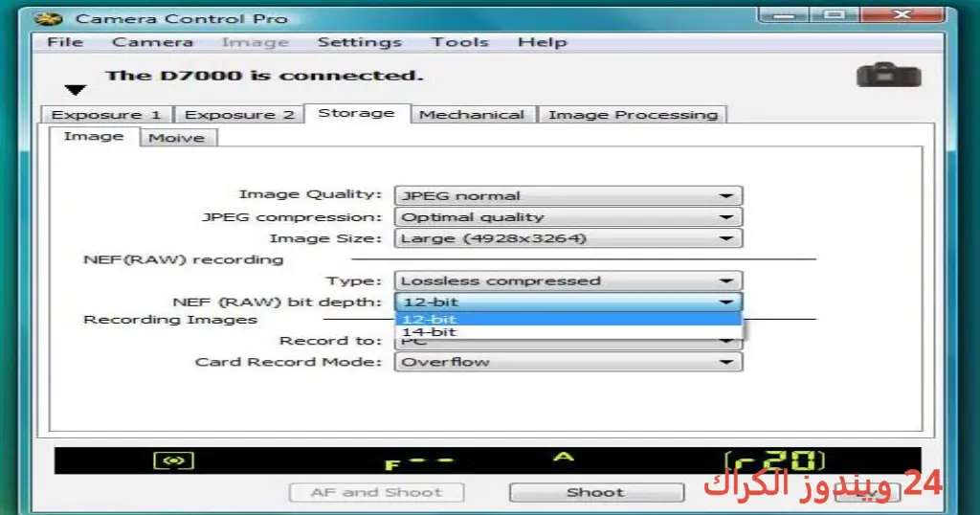
Task: Collapse panel using the black triangle arrow
Action: coord(75,90)
